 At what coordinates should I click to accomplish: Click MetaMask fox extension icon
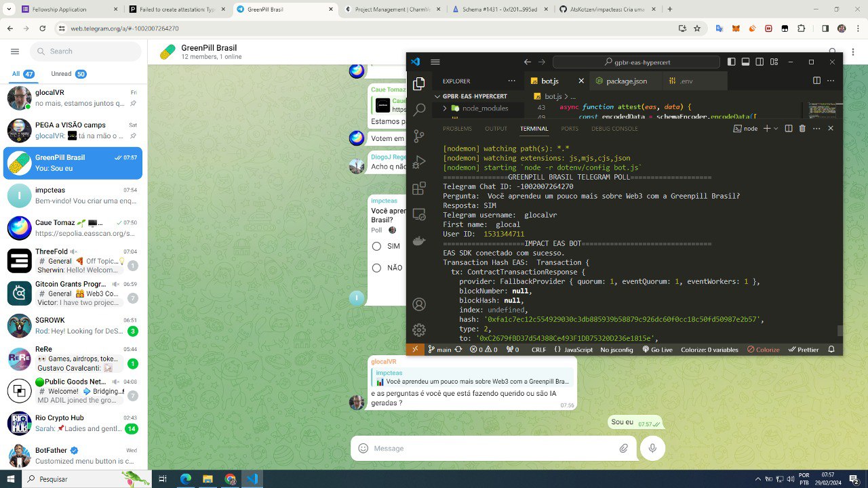click(x=735, y=28)
